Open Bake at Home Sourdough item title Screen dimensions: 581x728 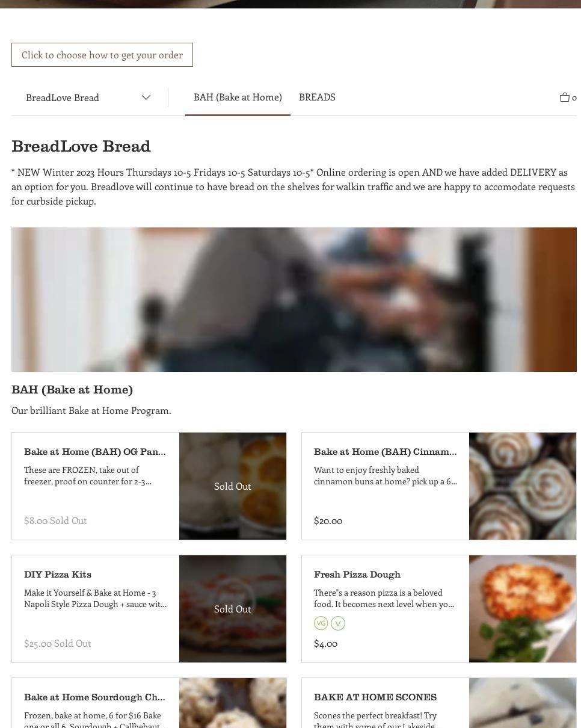click(x=94, y=697)
